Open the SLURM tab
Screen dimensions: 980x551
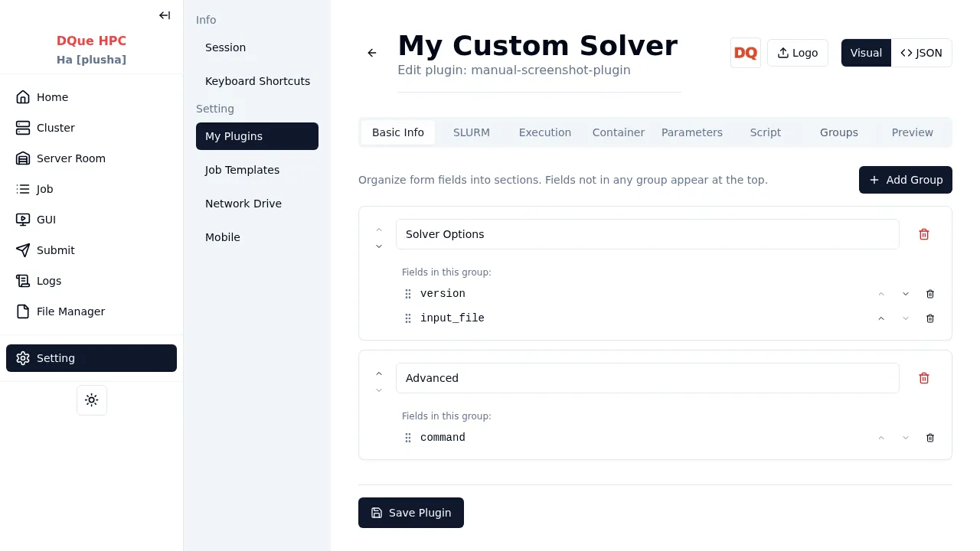[x=472, y=132]
